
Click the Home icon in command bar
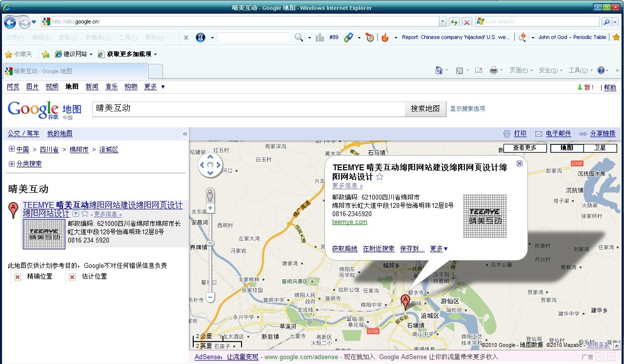coord(439,70)
